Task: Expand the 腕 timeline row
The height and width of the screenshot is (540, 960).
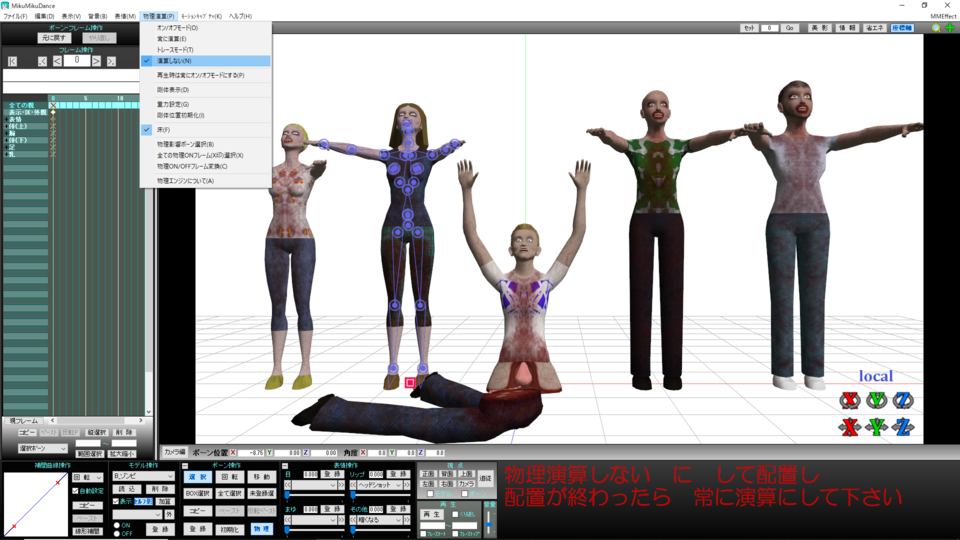Action: [x=6, y=133]
